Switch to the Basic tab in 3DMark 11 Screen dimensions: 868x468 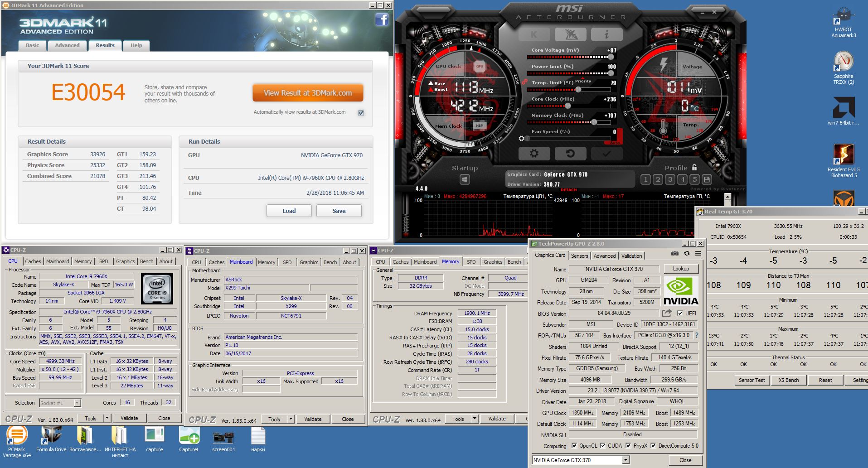pos(33,45)
